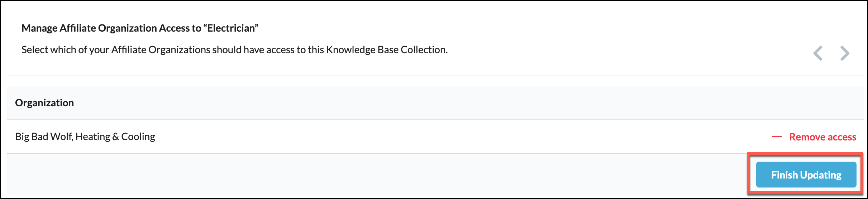Save changes with the blue Finish Updating button
The width and height of the screenshot is (868, 199).
806,175
